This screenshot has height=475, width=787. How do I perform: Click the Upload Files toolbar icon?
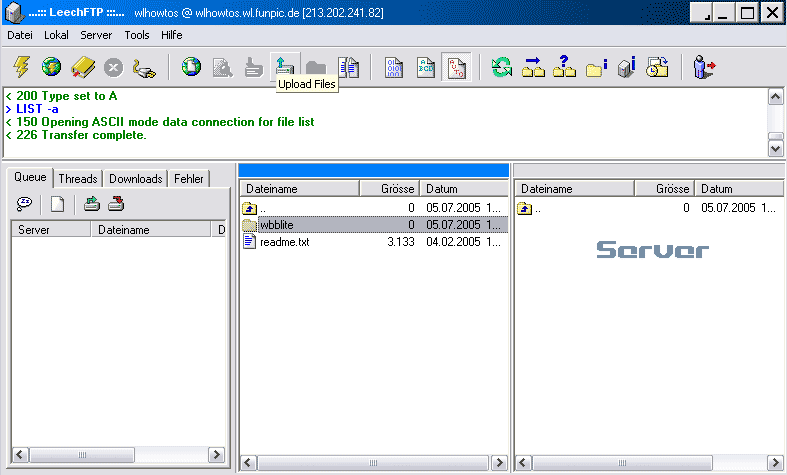[x=285, y=65]
